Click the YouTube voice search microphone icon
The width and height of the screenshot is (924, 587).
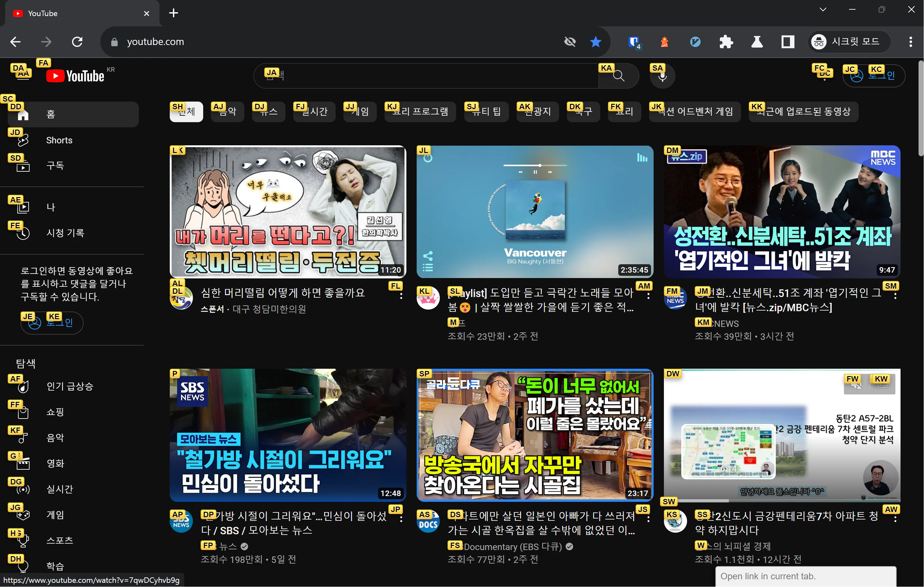pos(662,76)
